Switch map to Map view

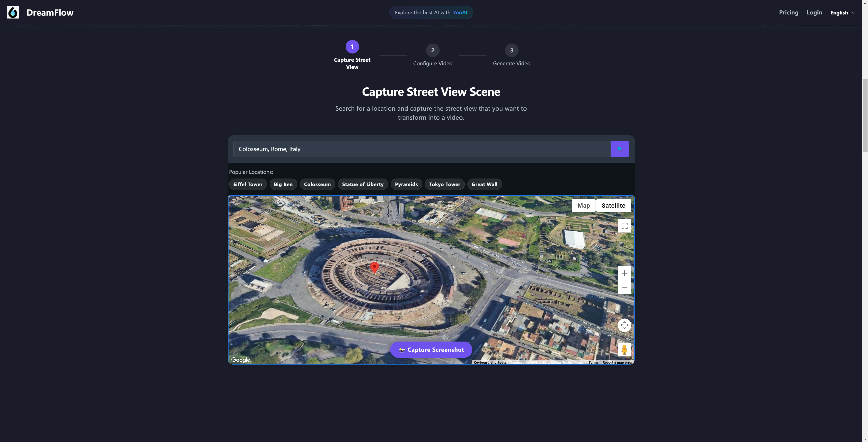583,205
